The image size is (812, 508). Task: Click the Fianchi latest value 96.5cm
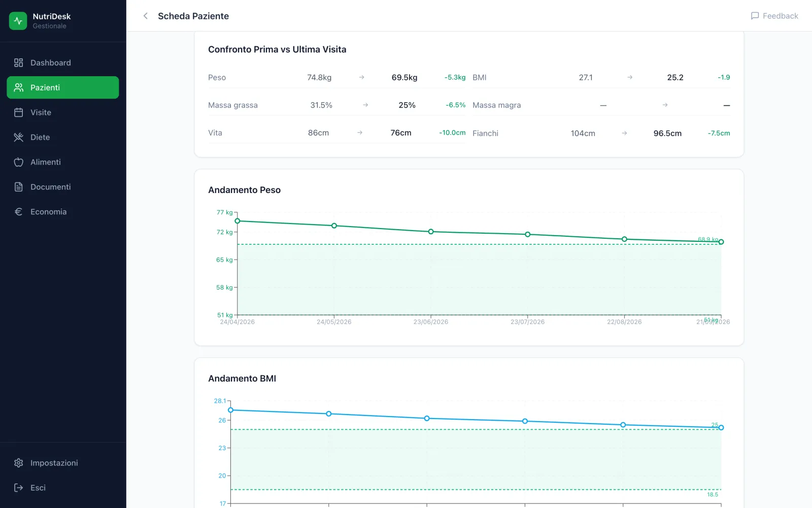[x=667, y=133]
